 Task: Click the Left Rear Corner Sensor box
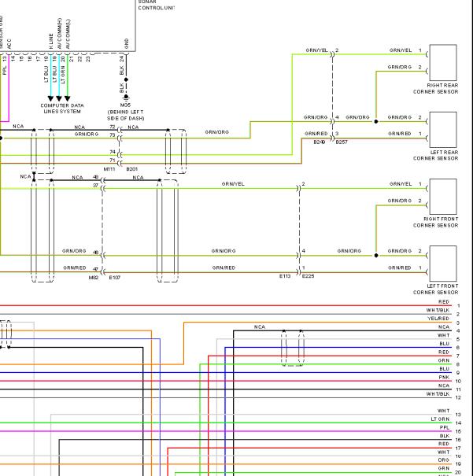click(443, 130)
